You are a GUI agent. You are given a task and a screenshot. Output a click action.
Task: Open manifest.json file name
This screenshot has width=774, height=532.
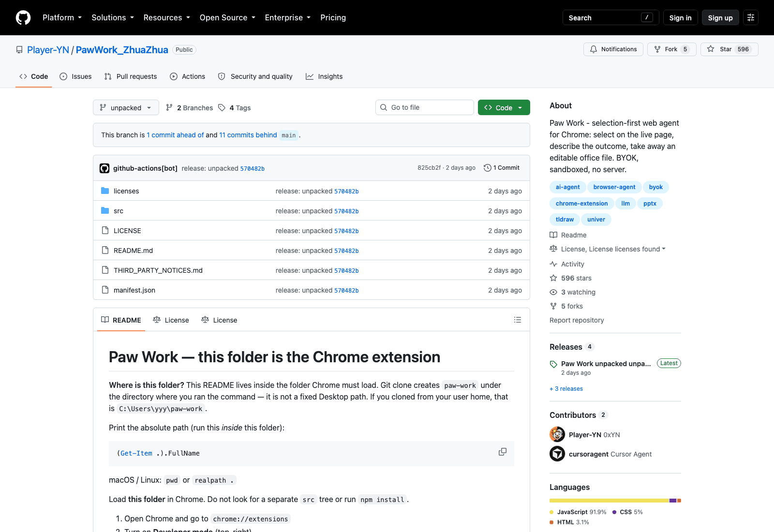(134, 290)
